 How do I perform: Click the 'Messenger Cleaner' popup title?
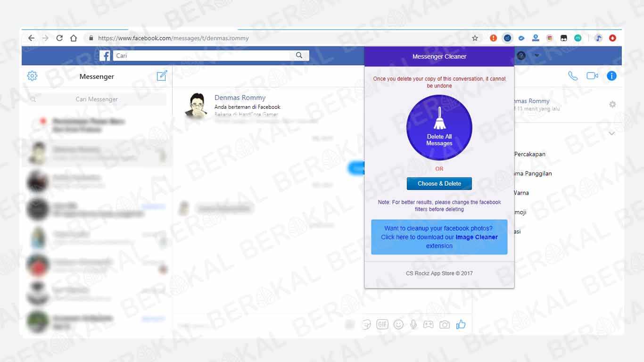point(439,57)
